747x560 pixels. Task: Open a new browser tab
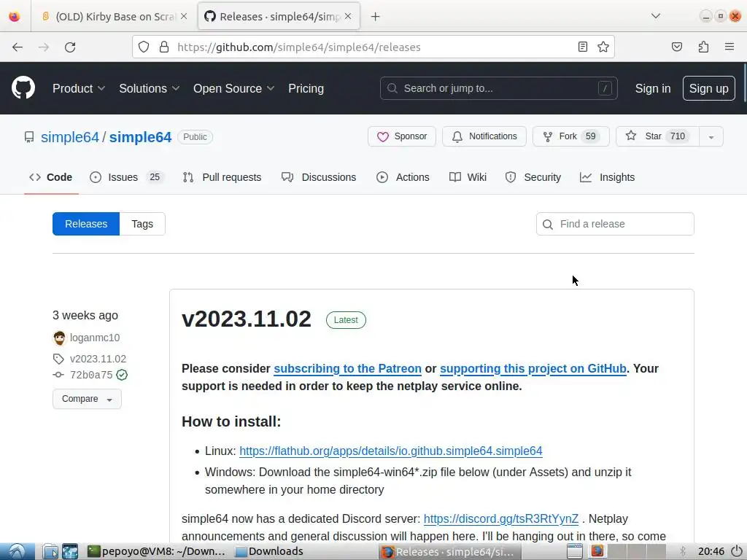pos(376,17)
